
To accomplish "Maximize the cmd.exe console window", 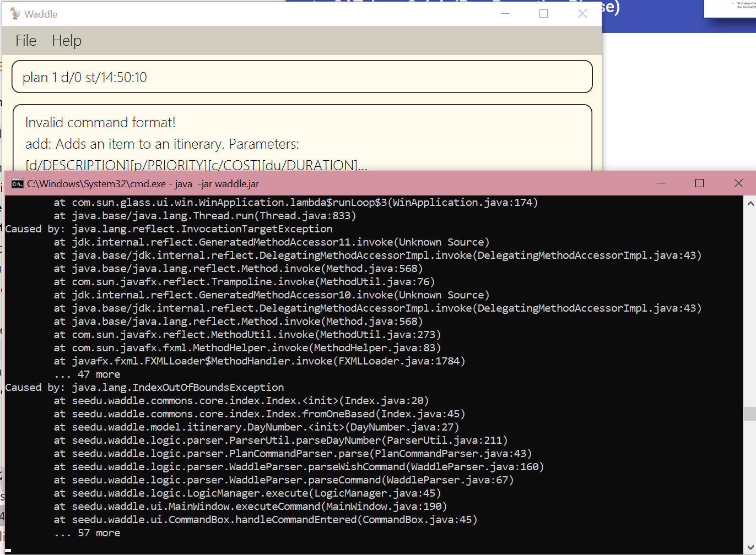I will point(700,183).
